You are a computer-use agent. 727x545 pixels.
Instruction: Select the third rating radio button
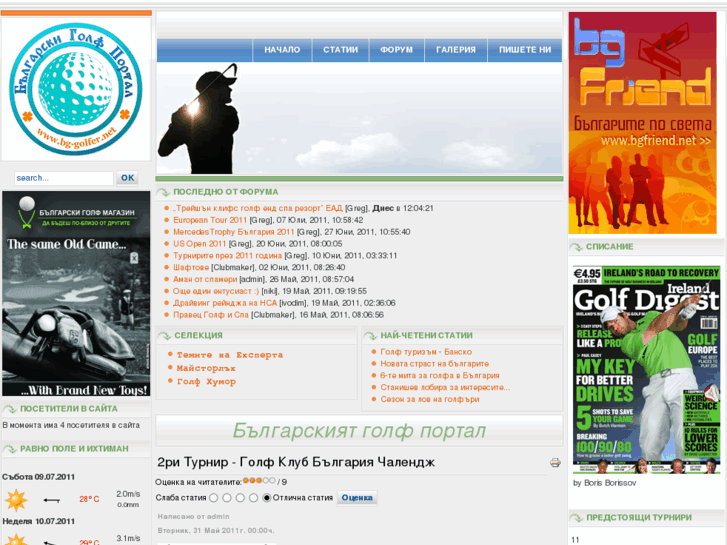240,498
